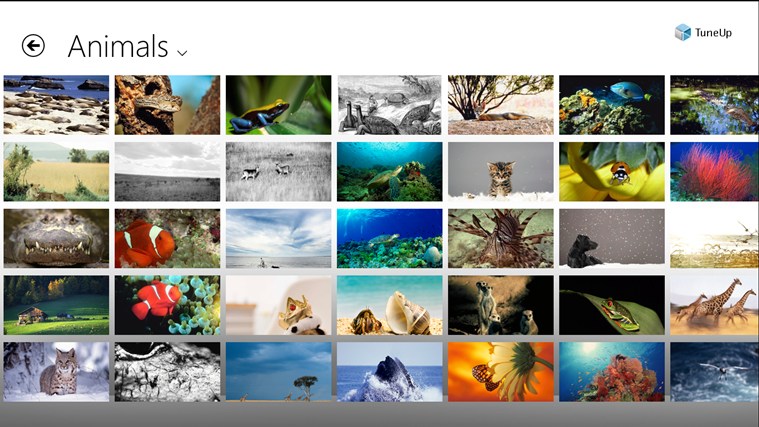Expand the Animals category dropdown

182,52
